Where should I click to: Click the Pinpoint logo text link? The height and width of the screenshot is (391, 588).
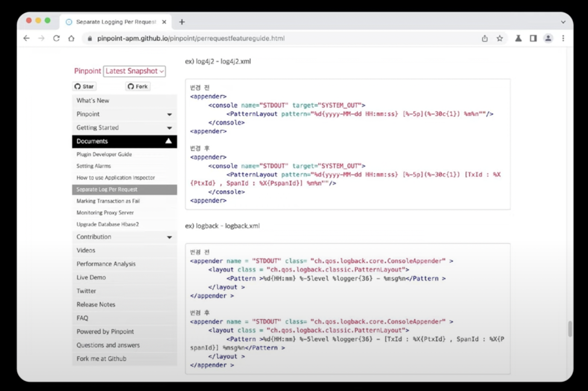87,71
